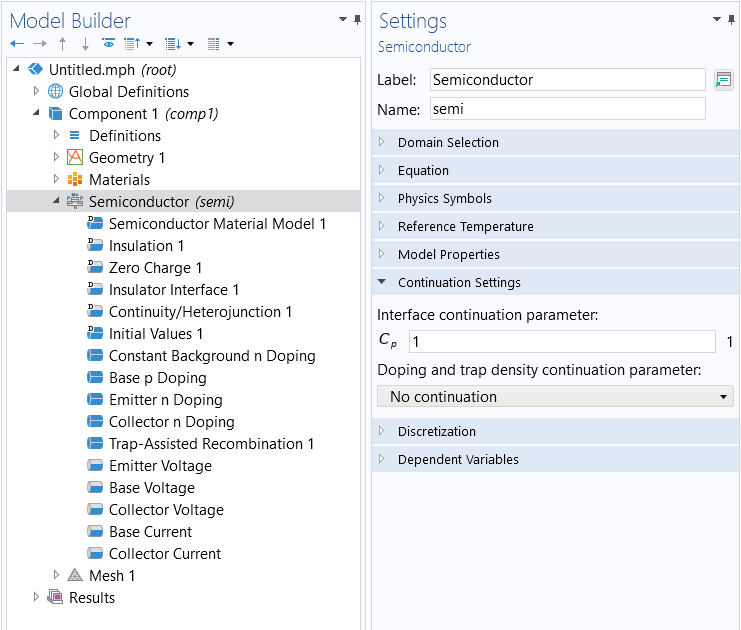Select Trap-Assisted Recombination 1 node

pyautogui.click(x=211, y=444)
